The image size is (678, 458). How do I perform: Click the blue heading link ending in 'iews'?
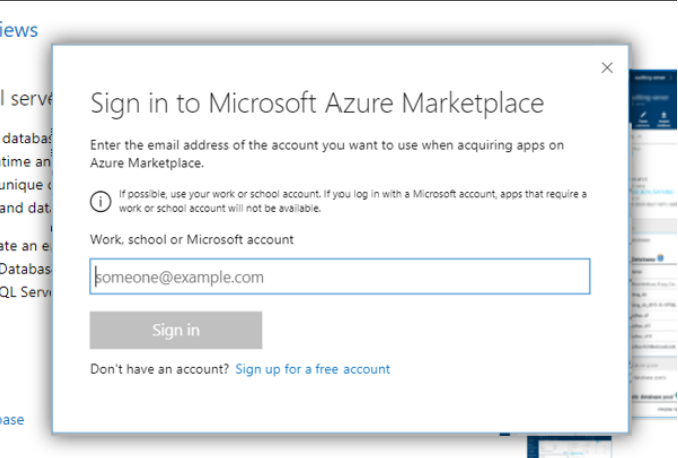pos(19,30)
